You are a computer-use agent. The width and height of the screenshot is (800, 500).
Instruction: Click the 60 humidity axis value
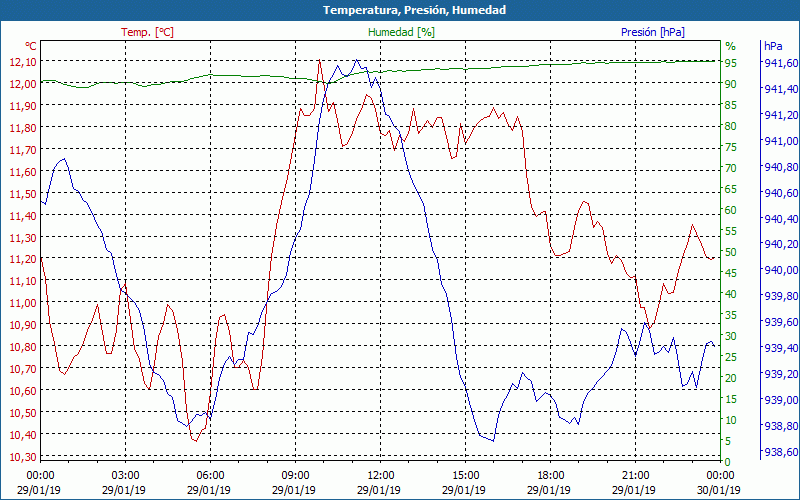pos(731,210)
